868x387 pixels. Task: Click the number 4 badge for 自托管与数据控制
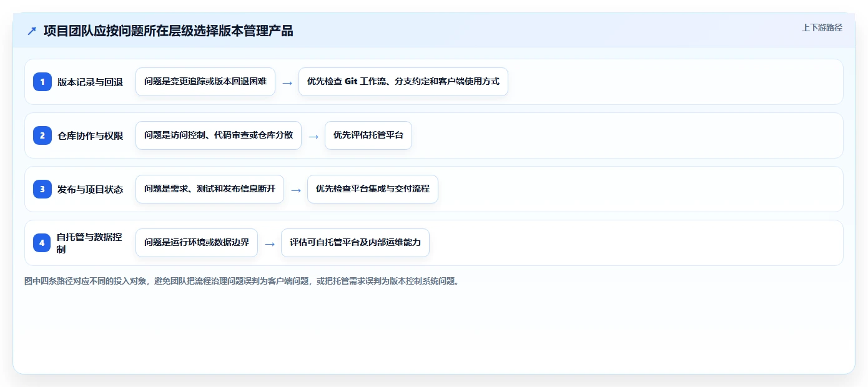click(x=42, y=243)
